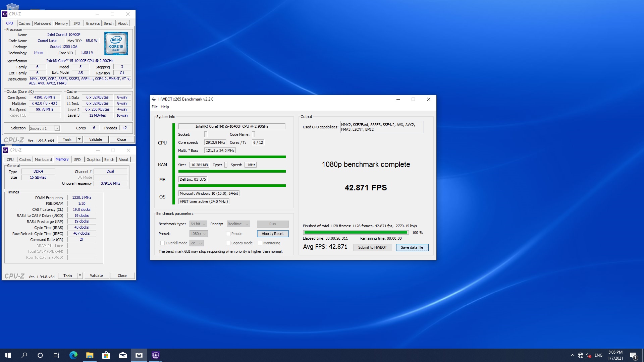The image size is (644, 362).
Task: Click the Abort / Reset button
Action: click(273, 234)
